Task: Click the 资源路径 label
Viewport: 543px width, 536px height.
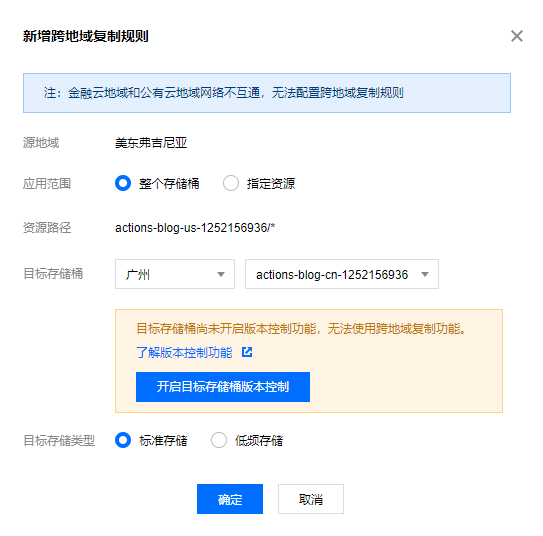Action: click(x=47, y=227)
